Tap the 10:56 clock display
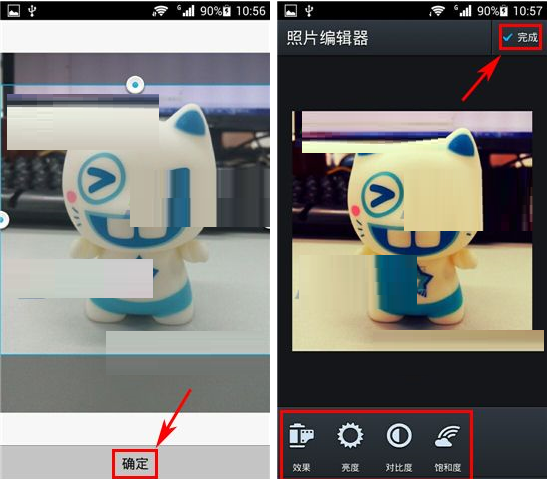Screen dimensions: 548x479 click(251, 11)
